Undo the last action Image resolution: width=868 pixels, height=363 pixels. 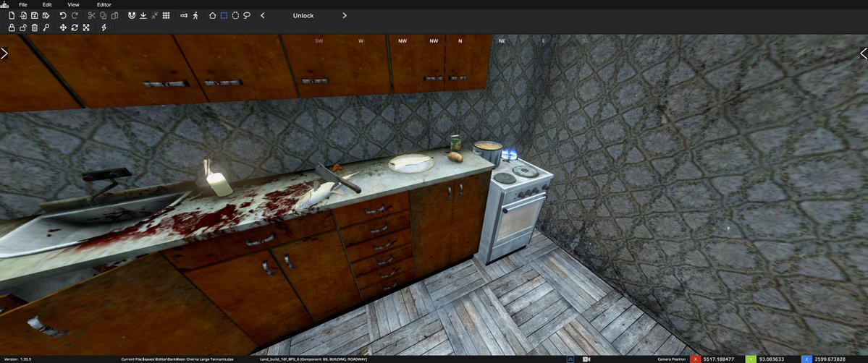(62, 15)
